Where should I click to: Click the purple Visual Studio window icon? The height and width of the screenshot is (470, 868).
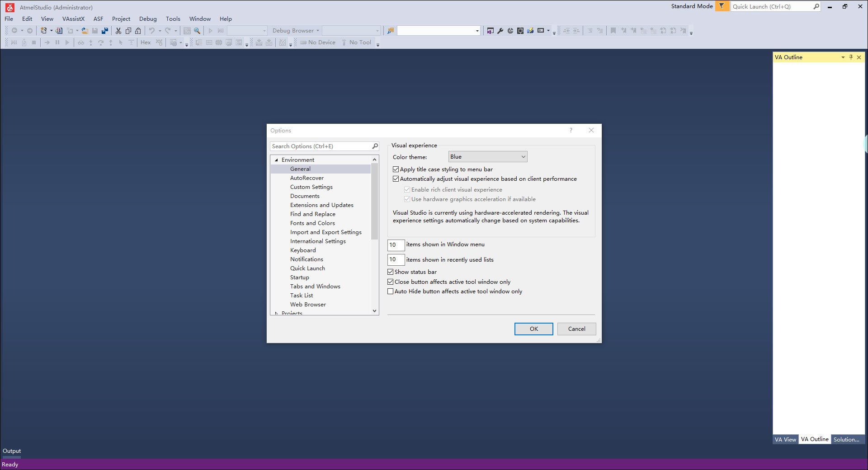click(x=490, y=31)
